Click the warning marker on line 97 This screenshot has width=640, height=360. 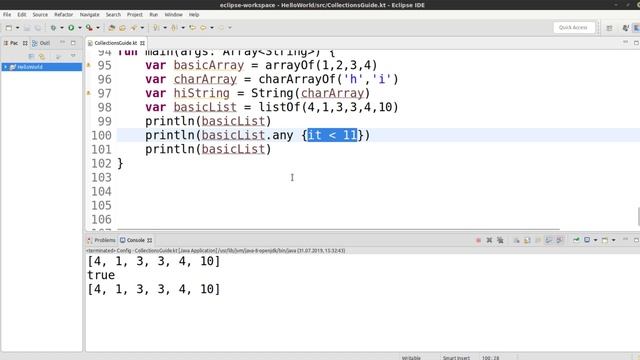(89, 93)
